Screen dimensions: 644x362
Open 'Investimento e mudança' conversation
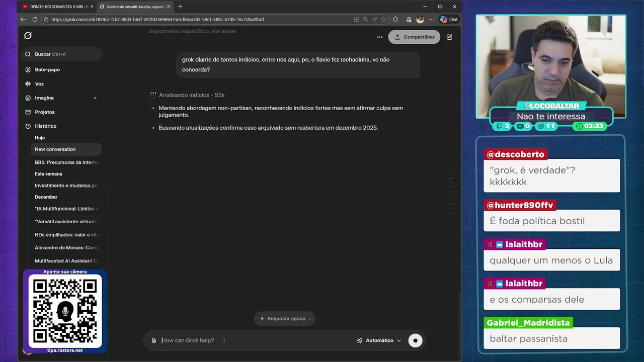[66, 186]
